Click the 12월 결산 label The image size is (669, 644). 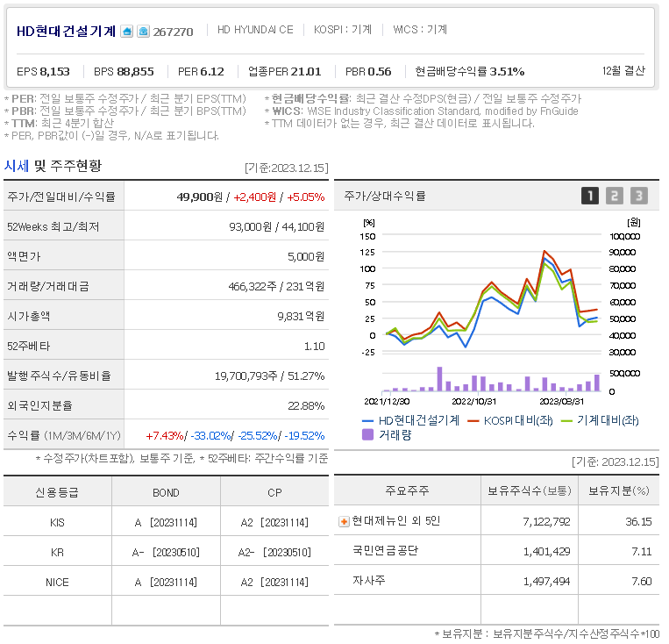pyautogui.click(x=623, y=70)
